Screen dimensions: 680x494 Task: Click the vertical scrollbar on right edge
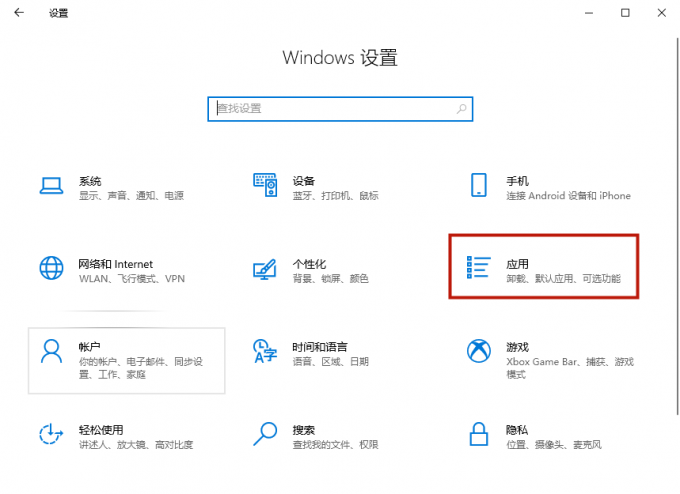point(677,226)
